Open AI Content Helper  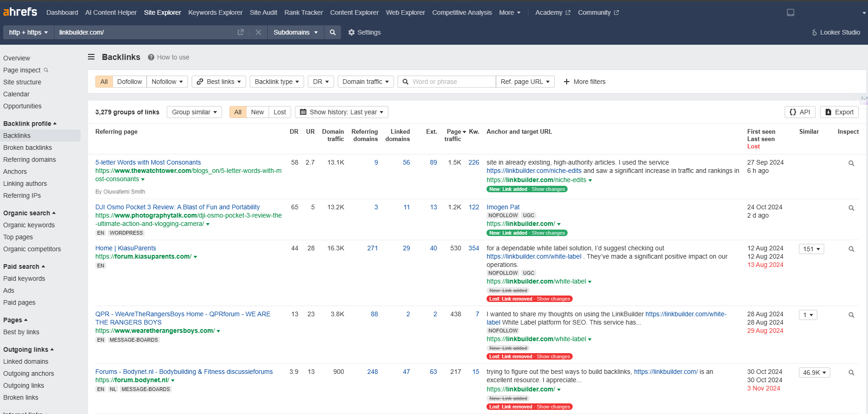(111, 12)
